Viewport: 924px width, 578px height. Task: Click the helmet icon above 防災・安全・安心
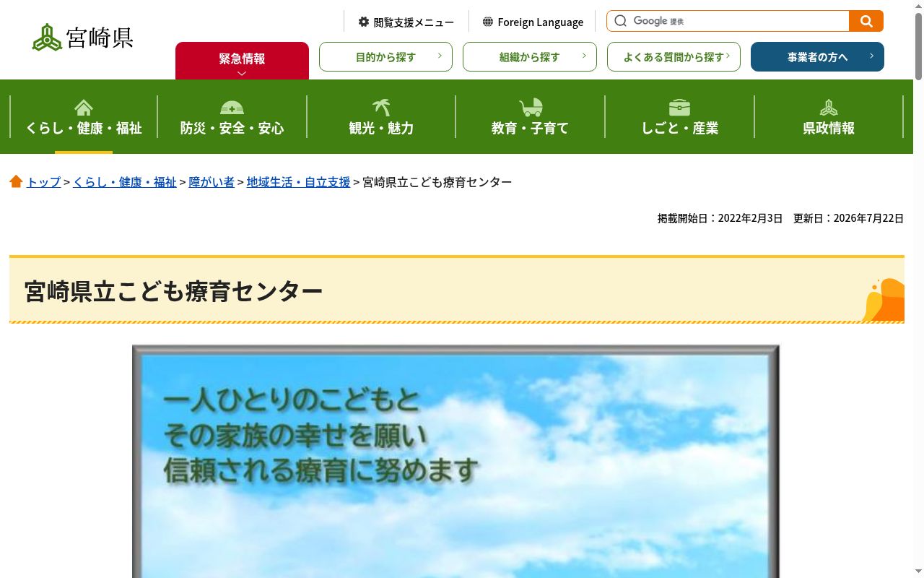pyautogui.click(x=232, y=108)
